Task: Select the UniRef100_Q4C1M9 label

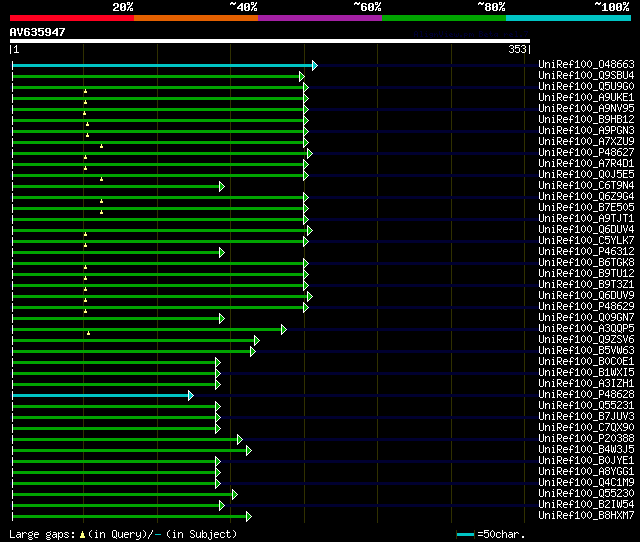Action: click(x=586, y=483)
